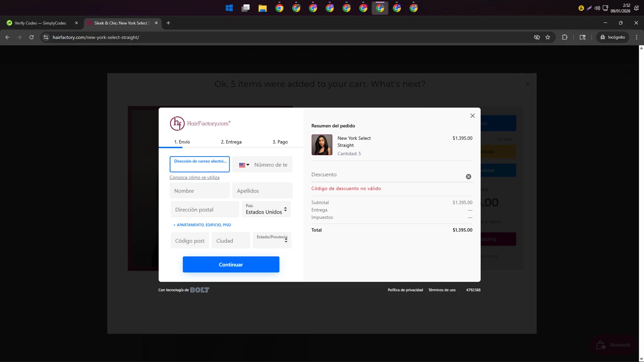This screenshot has width=644, height=362.
Task: Click the BOLT logo in the footer
Action: point(200,290)
